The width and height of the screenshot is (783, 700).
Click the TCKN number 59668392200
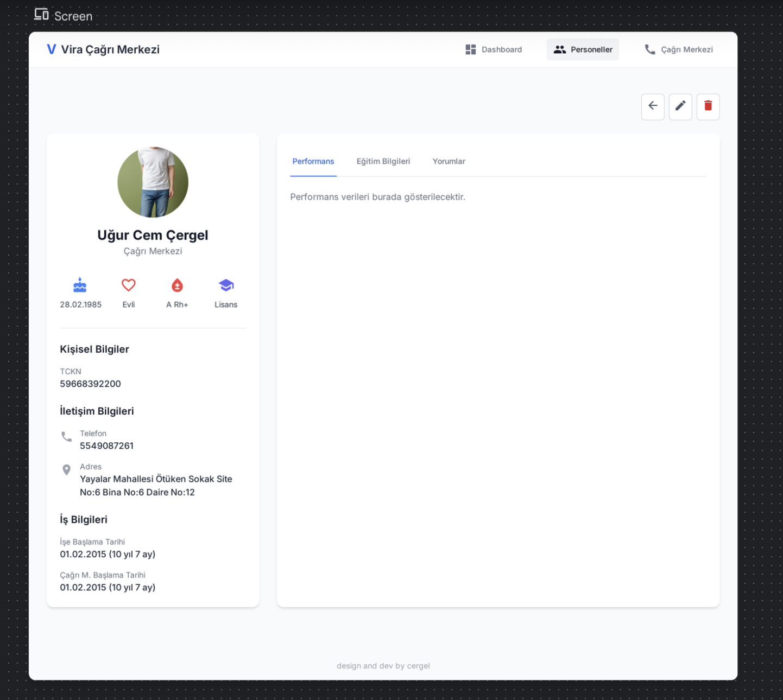tap(90, 384)
